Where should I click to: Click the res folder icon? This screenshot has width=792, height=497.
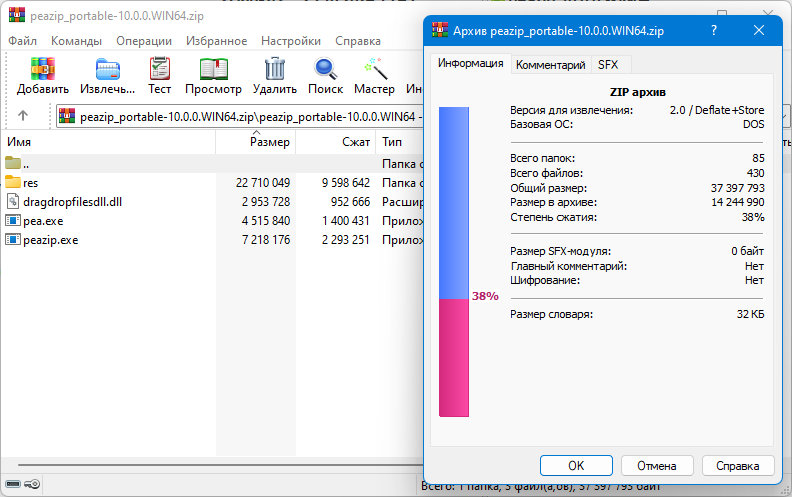pyautogui.click(x=13, y=182)
